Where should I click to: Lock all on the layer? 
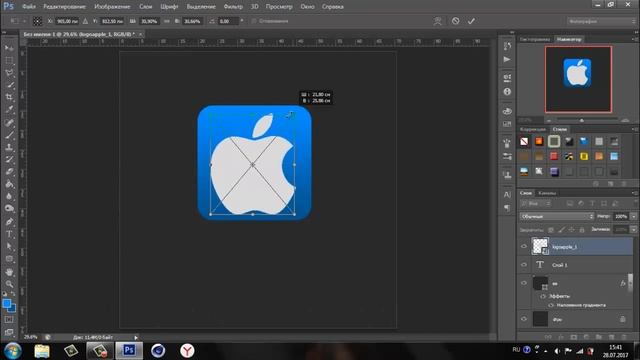pyautogui.click(x=582, y=230)
